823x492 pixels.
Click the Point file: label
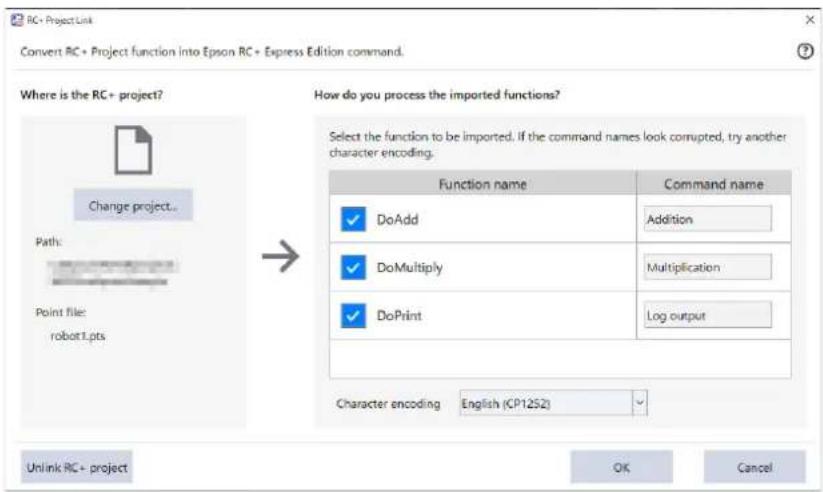61,312
